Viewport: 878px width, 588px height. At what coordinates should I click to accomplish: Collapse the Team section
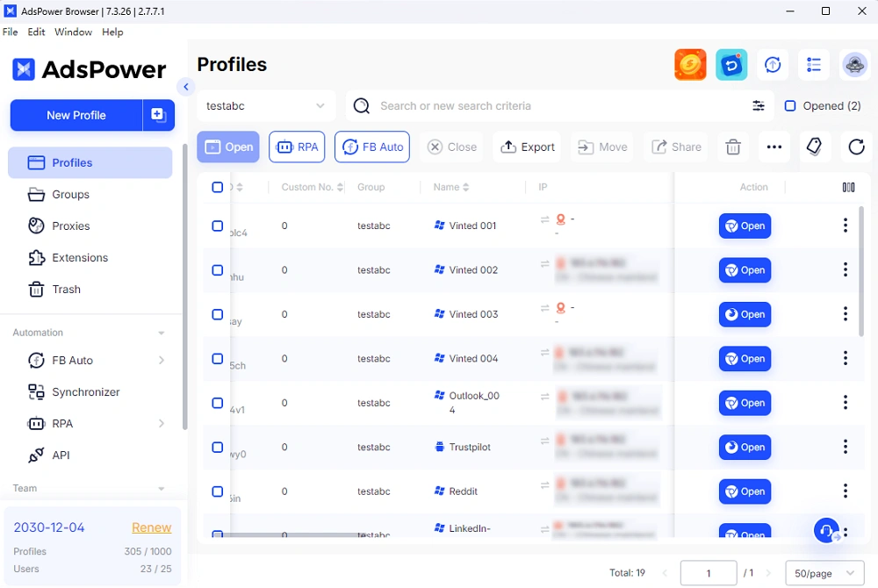(162, 489)
